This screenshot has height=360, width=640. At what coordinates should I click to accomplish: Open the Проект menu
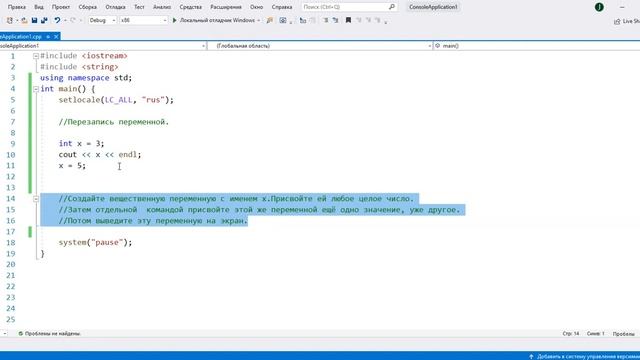point(61,7)
